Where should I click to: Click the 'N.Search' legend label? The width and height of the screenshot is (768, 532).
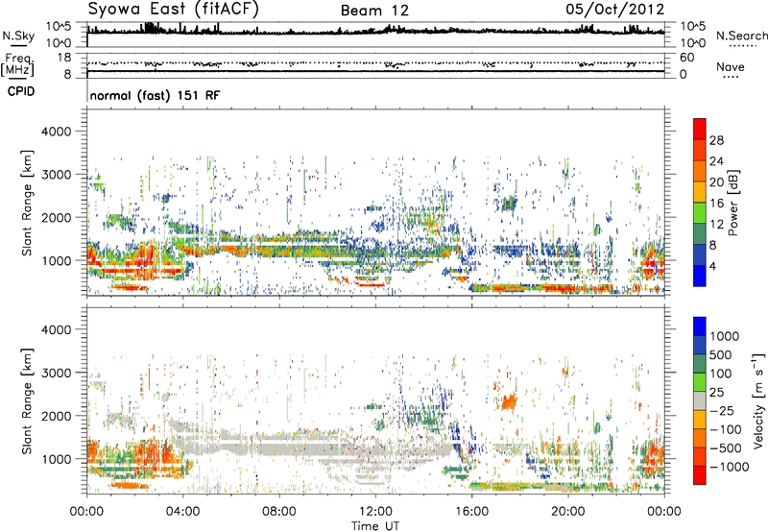pos(741,36)
